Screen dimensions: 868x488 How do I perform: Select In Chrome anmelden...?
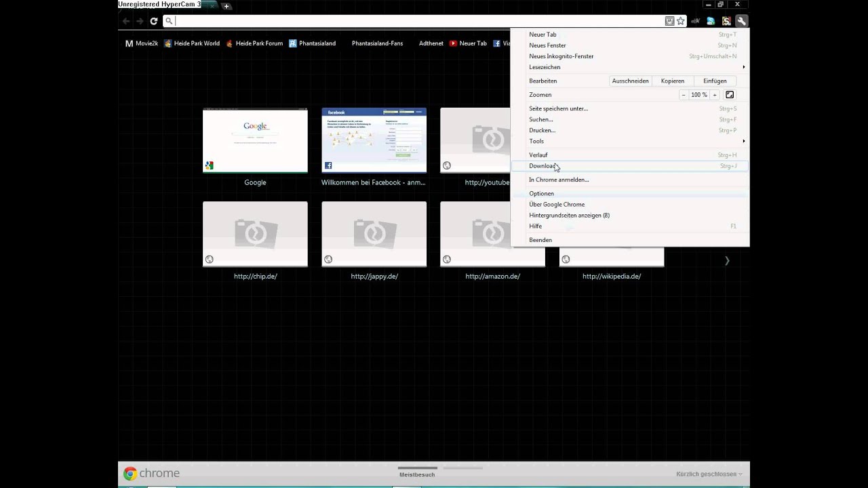click(x=629, y=180)
